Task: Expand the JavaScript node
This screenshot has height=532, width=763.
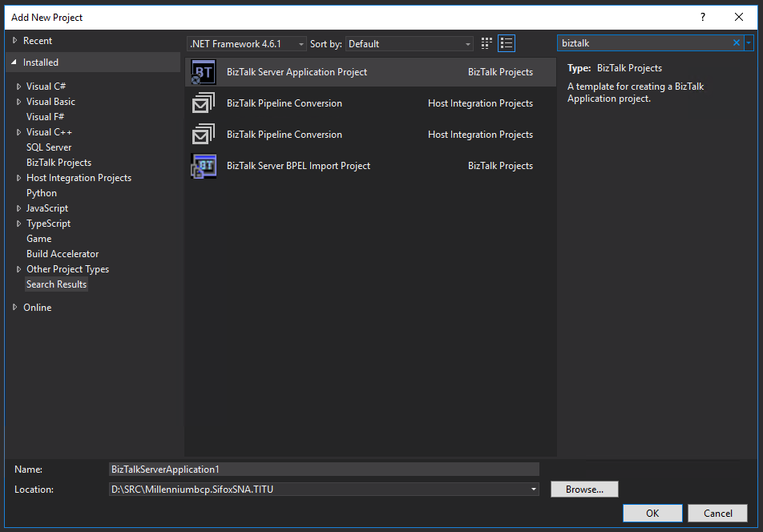Action: [18, 208]
